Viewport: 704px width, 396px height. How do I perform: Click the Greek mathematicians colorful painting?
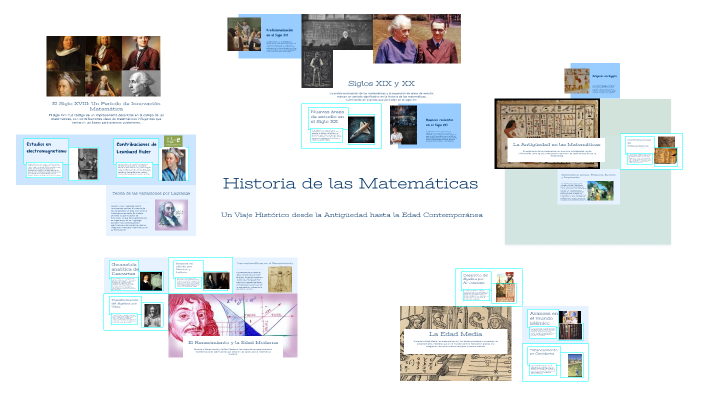[x=600, y=191]
